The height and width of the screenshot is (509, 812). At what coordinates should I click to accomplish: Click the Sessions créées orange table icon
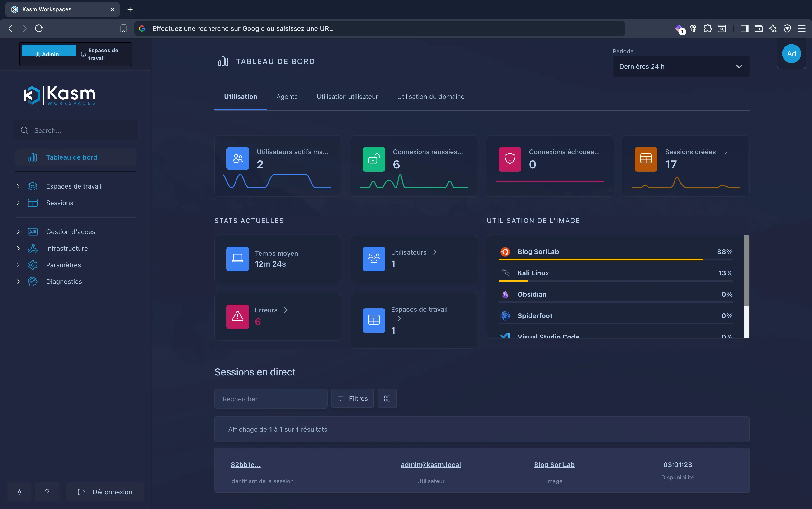tap(646, 159)
